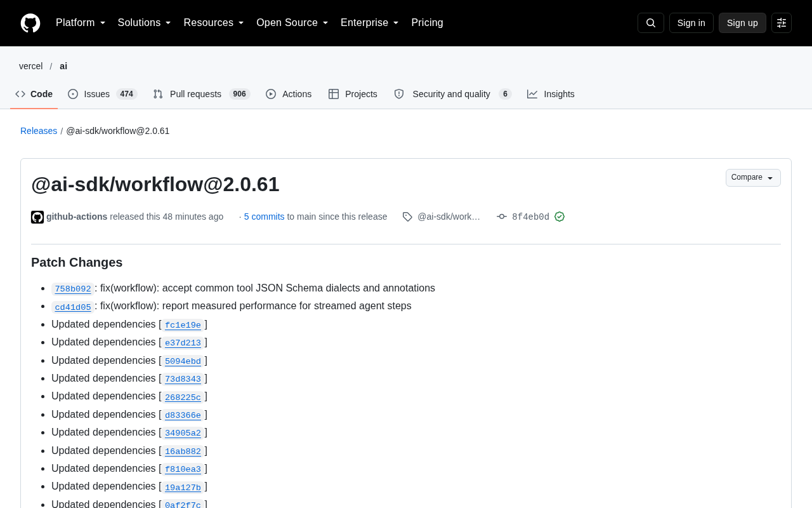Open dependency commit 34905a2
This screenshot has width=812, height=508.
point(183,433)
